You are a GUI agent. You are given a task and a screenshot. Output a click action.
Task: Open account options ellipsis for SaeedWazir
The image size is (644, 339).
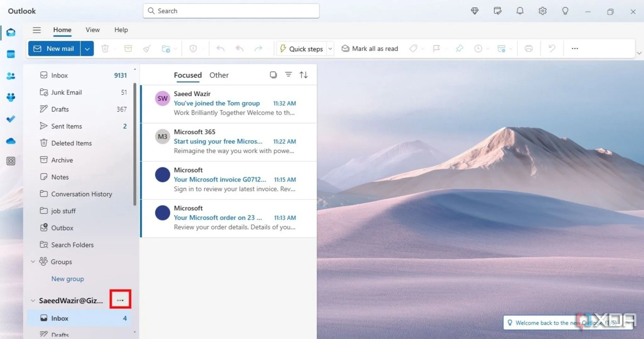tap(120, 300)
